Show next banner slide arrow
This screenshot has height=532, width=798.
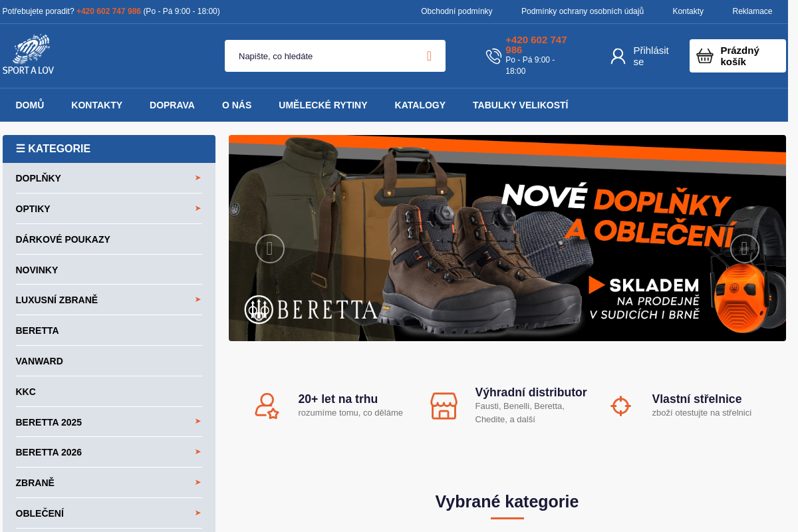pos(744,249)
